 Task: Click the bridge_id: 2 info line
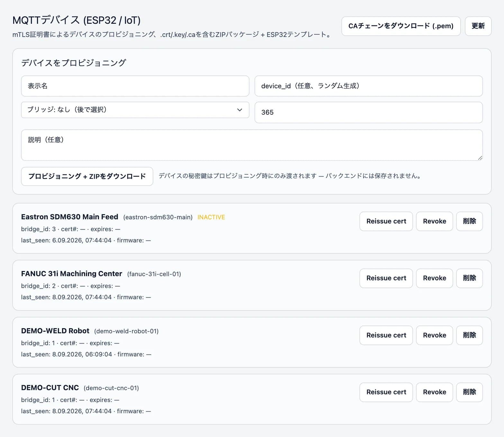71,286
